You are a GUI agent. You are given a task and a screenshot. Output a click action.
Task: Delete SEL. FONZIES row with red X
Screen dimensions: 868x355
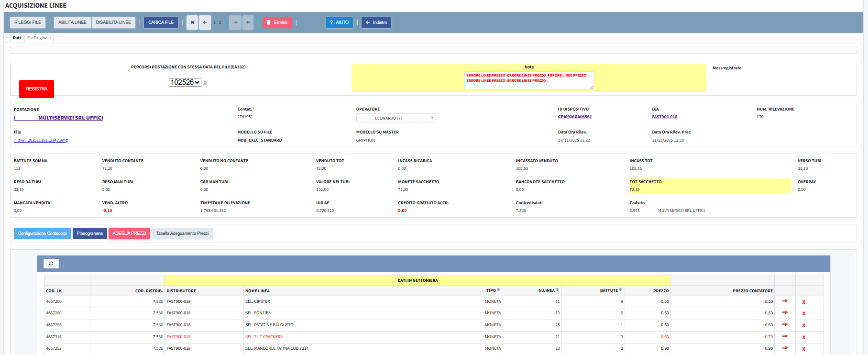click(x=803, y=313)
